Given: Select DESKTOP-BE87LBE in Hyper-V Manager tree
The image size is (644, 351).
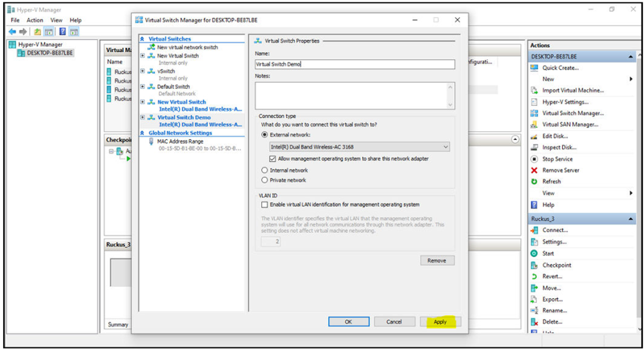Looking at the screenshot, I should [50, 53].
